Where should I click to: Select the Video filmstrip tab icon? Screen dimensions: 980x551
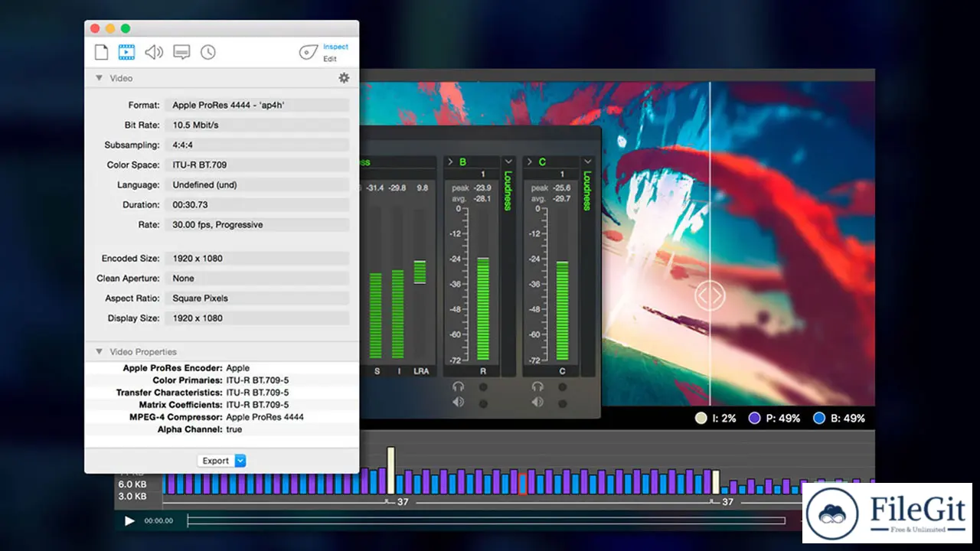pos(126,52)
